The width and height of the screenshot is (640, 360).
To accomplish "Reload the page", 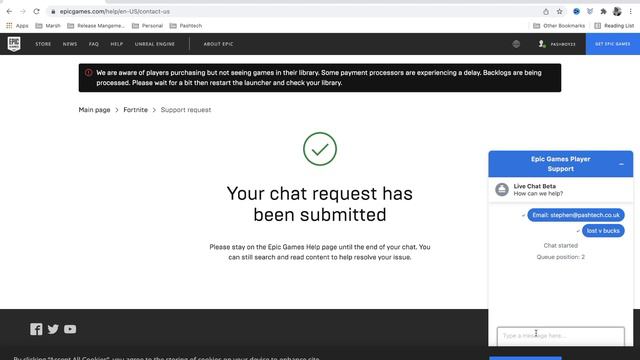I will pos(36,11).
